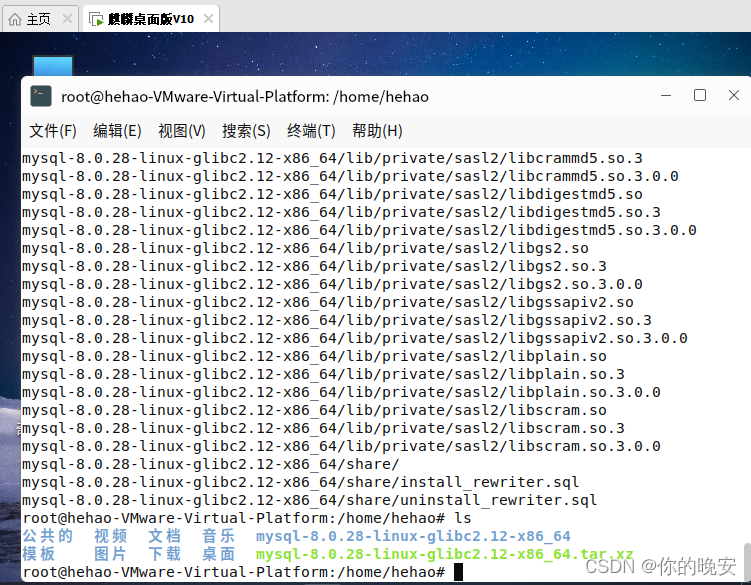Click the line ending in libgssapiv2.so.3

point(337,320)
